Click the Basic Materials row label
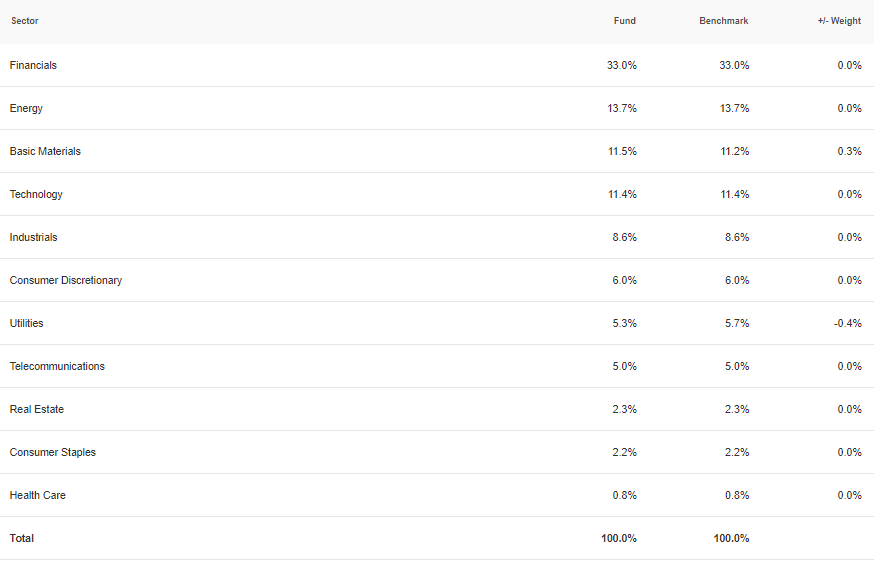 click(x=45, y=151)
